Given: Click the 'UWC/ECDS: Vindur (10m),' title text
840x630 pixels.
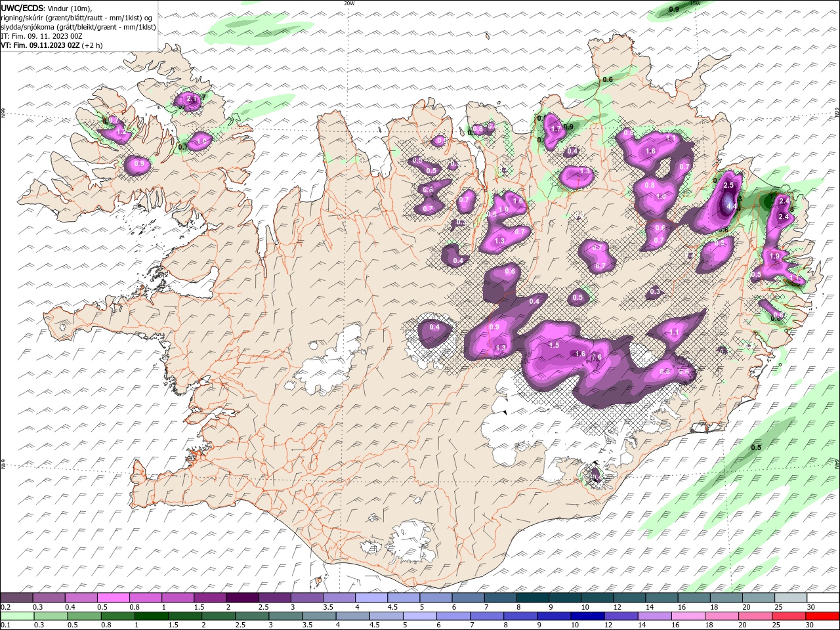Looking at the screenshot, I should pyautogui.click(x=47, y=8).
